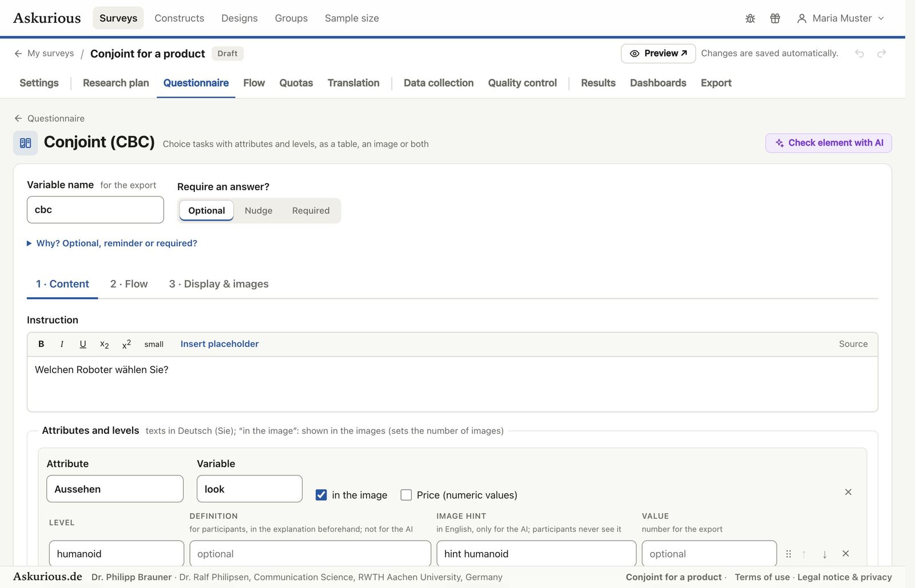This screenshot has height=588, width=915.
Task: Go back via Questionnaire back arrow
Action: (x=18, y=118)
